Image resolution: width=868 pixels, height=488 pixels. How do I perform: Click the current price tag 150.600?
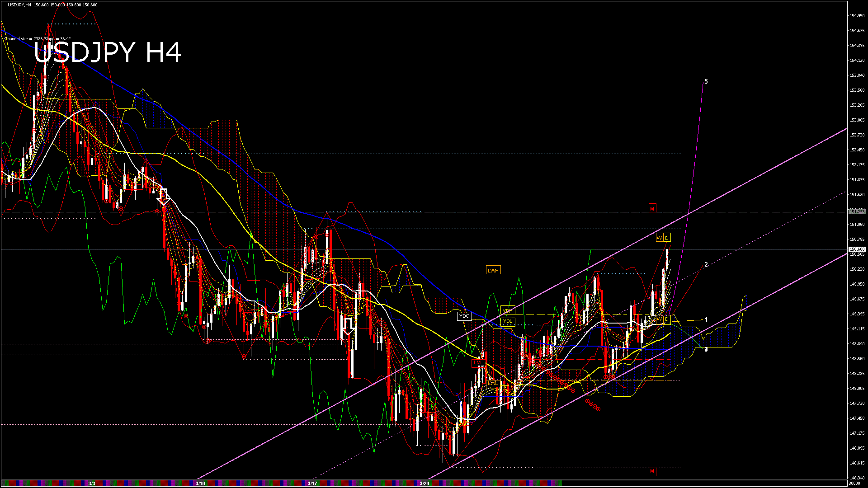(857, 249)
